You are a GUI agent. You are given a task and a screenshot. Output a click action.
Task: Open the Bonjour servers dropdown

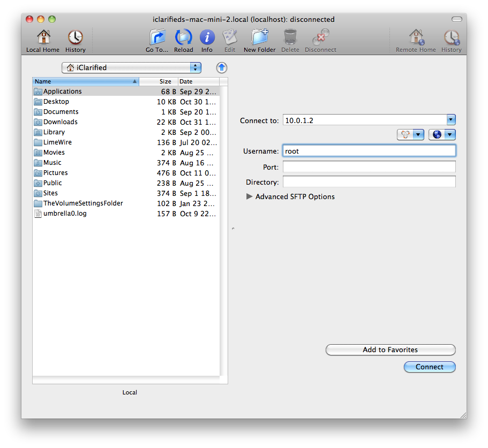(410, 135)
